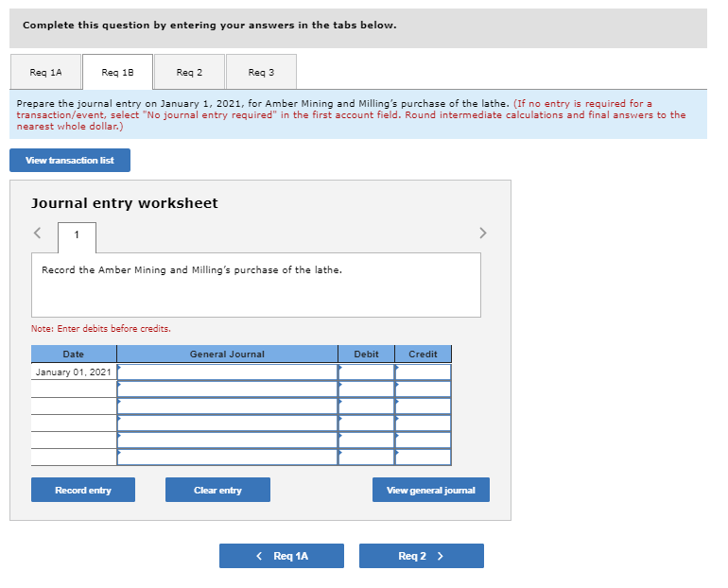
Task: Click third row Credit input field
Action: pos(423,406)
